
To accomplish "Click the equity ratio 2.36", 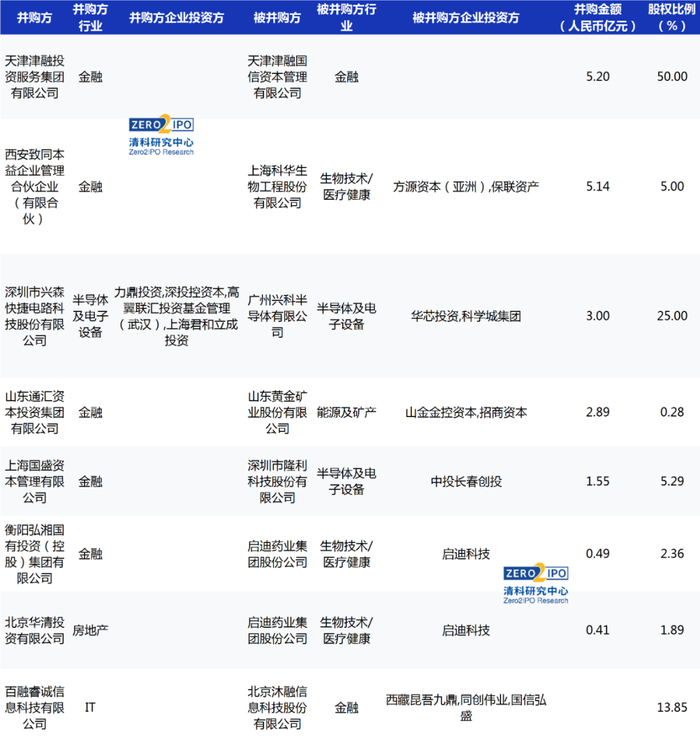I will pos(672,554).
